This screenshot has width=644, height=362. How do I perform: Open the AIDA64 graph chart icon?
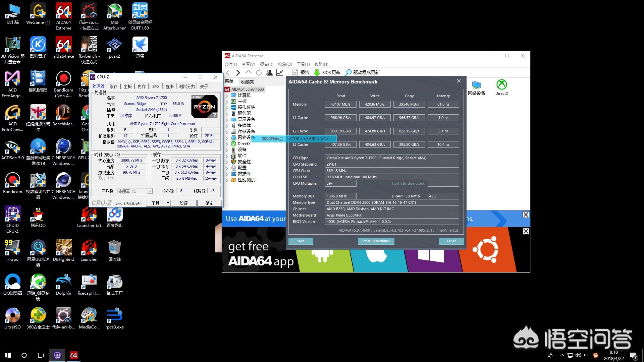pos(280,72)
